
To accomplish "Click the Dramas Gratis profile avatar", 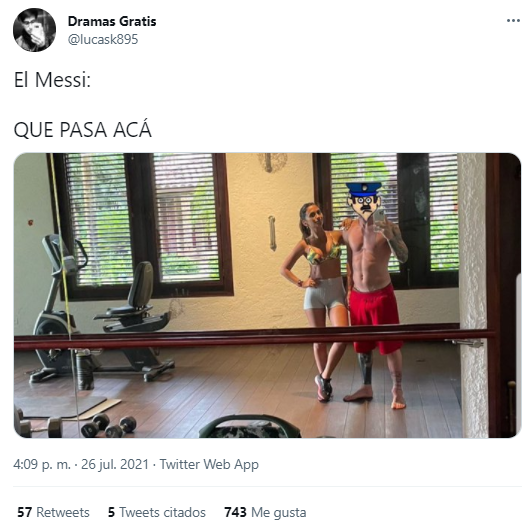I will click(34, 30).
